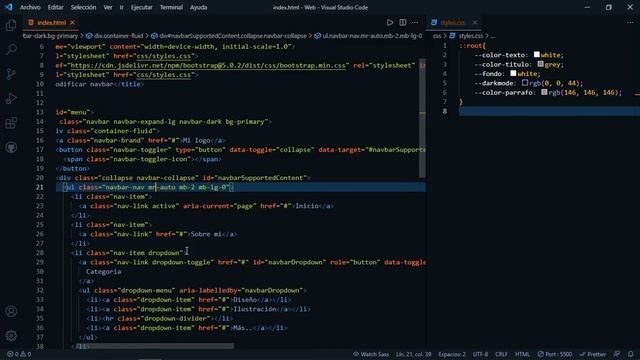The height and width of the screenshot is (360, 640).
Task: Open the Ver menu
Action: coord(108,7)
